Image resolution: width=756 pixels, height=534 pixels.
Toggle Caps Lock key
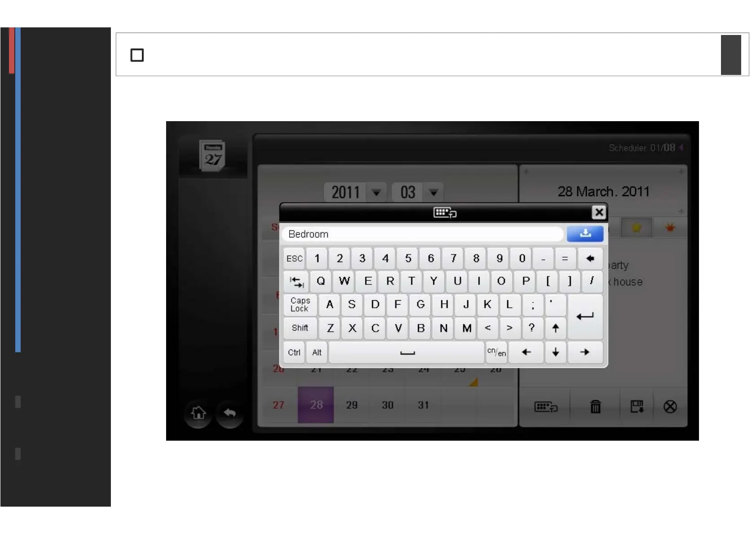[300, 305]
